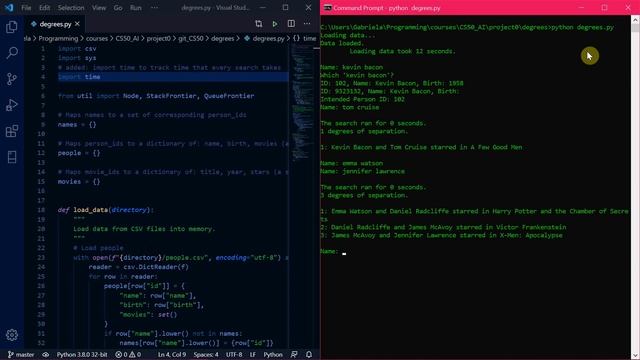Click the git_CS50 breadcrumb
The image size is (640, 360).
coord(191,38)
